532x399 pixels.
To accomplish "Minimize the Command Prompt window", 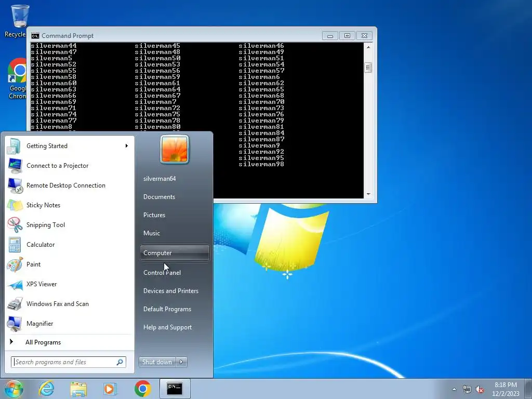I will [x=330, y=36].
